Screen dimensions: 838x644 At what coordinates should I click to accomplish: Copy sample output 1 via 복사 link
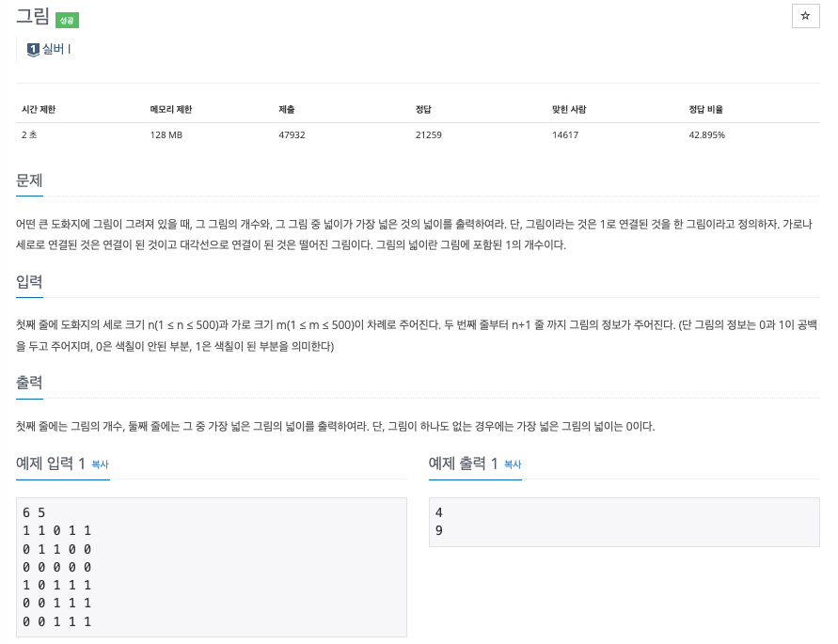(513, 464)
